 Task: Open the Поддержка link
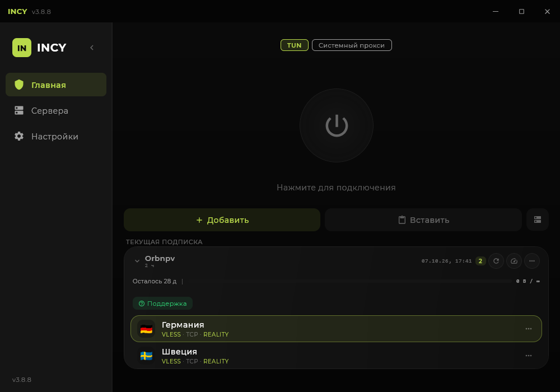(163, 304)
